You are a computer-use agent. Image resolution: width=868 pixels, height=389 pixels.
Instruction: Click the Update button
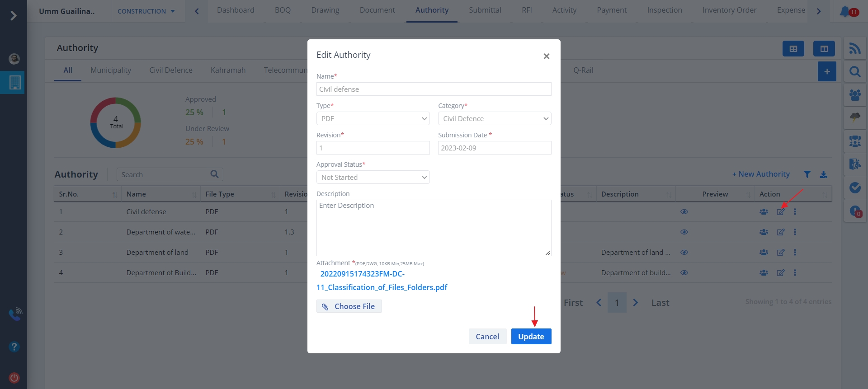tap(531, 337)
